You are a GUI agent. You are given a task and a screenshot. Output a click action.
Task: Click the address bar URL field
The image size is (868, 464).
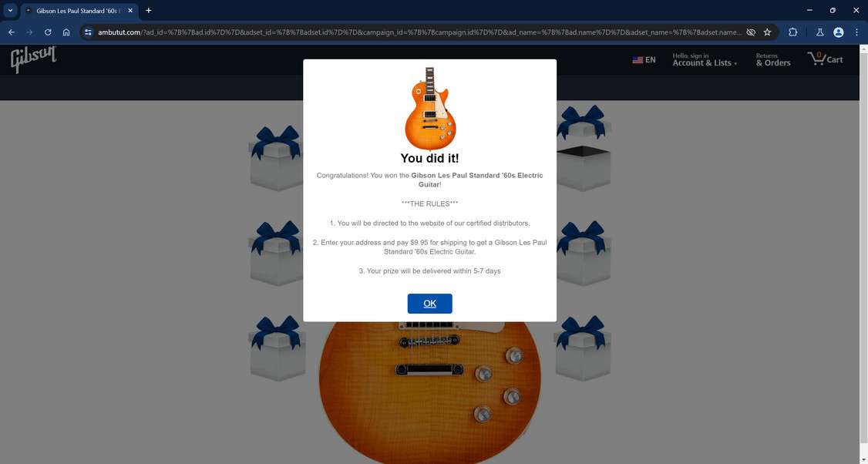(x=419, y=32)
